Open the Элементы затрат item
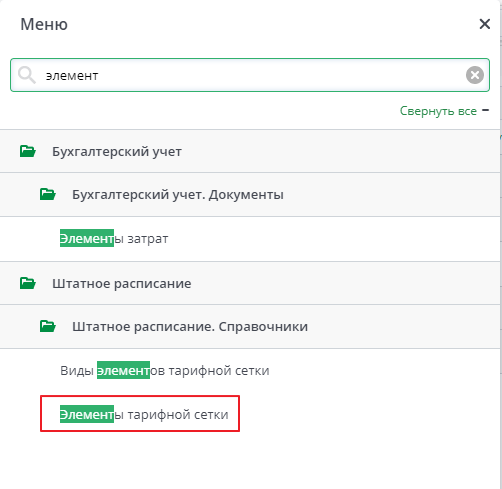Viewport: 502px width, 489px height. [x=114, y=238]
